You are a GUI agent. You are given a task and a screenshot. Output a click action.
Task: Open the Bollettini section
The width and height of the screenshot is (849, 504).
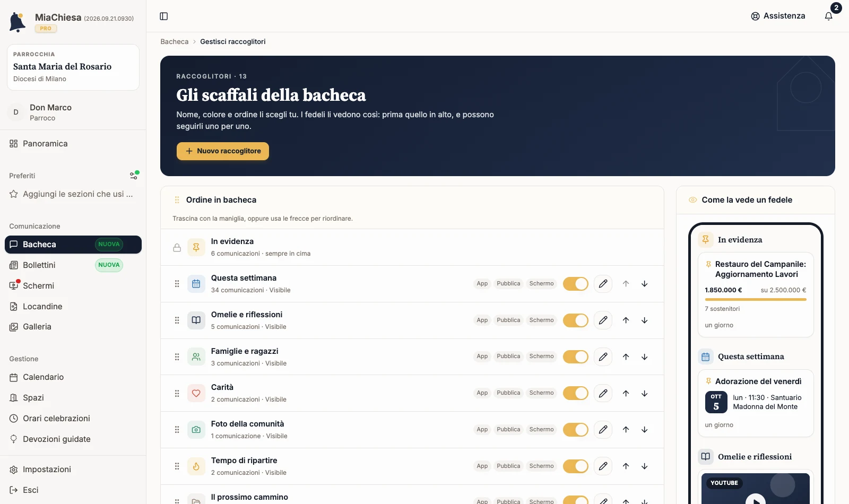click(x=73, y=265)
